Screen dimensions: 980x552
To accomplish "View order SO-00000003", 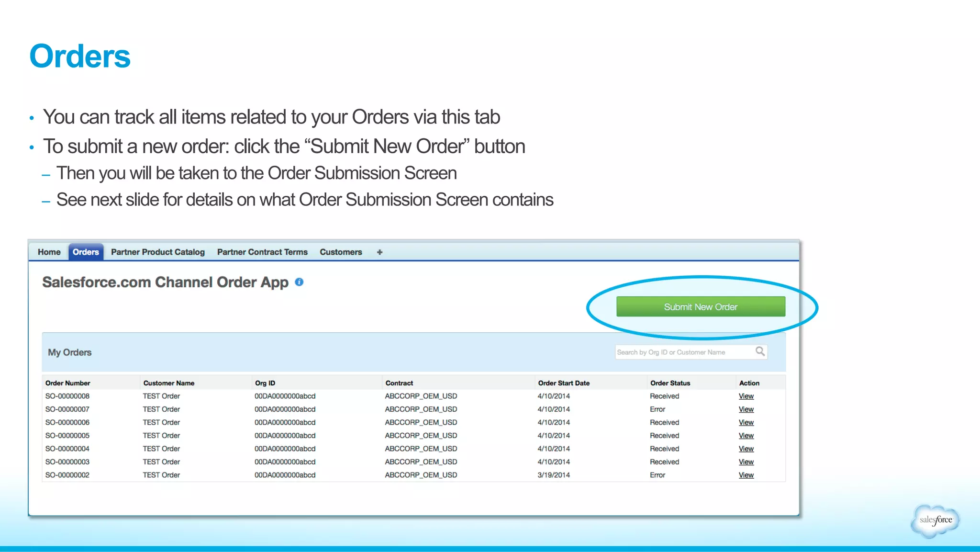I will coord(746,462).
